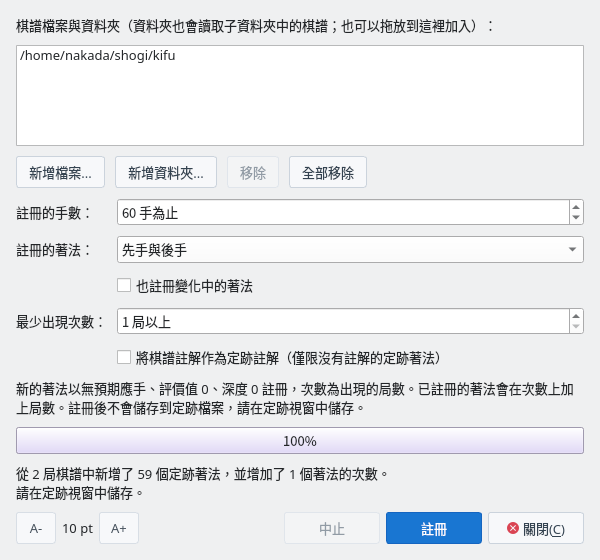This screenshot has height=560, width=600.
Task: Click the 100% progress bar
Action: [x=300, y=441]
